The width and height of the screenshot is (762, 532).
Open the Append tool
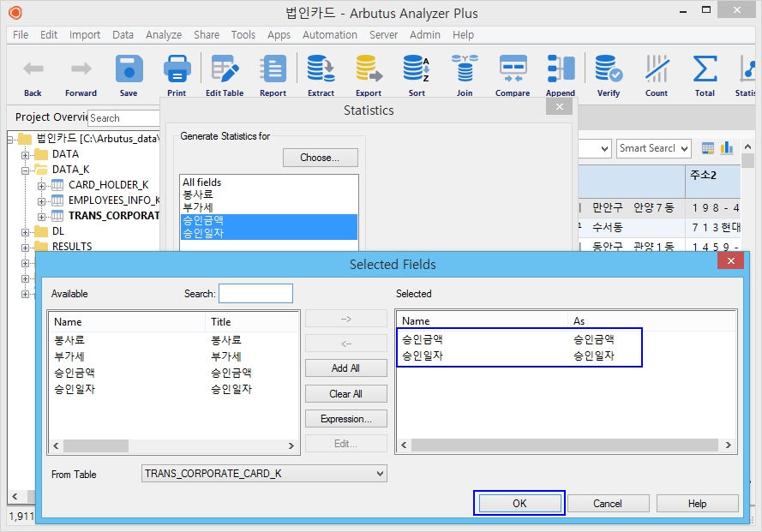point(561,69)
